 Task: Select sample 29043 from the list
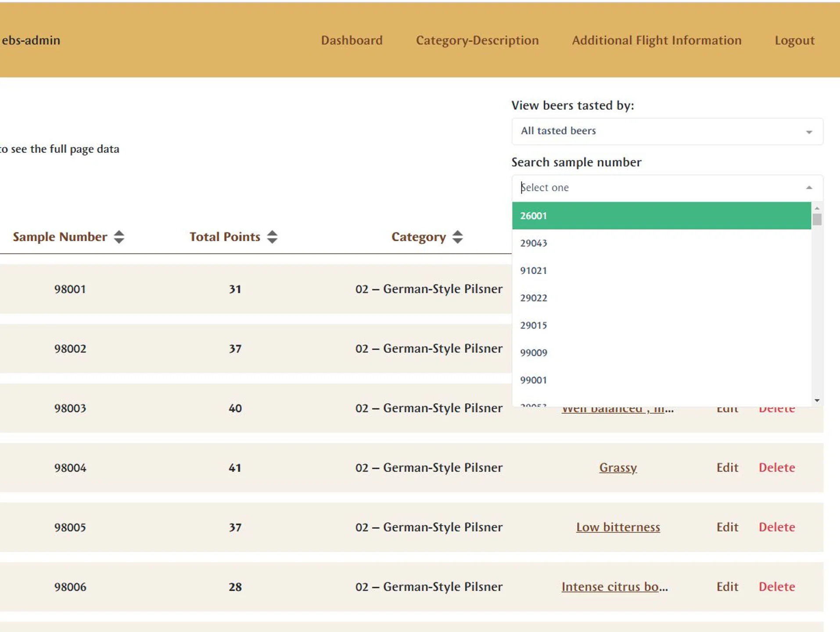pyautogui.click(x=661, y=243)
